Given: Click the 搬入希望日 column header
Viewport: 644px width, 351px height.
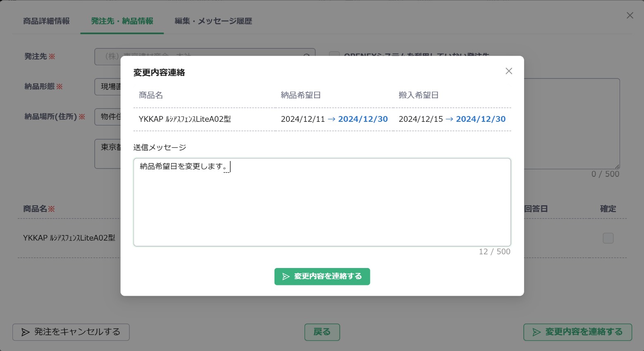Looking at the screenshot, I should click(419, 95).
